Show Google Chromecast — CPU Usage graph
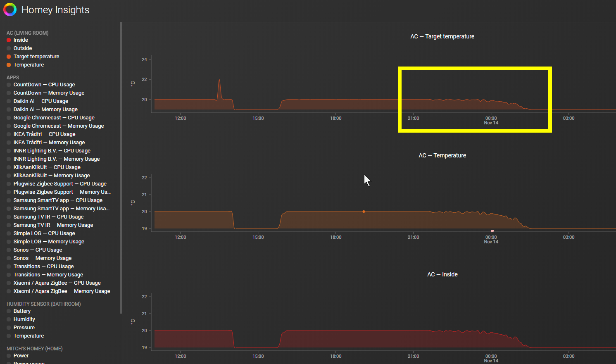Screen dimensions: 616x364 (x=54, y=118)
